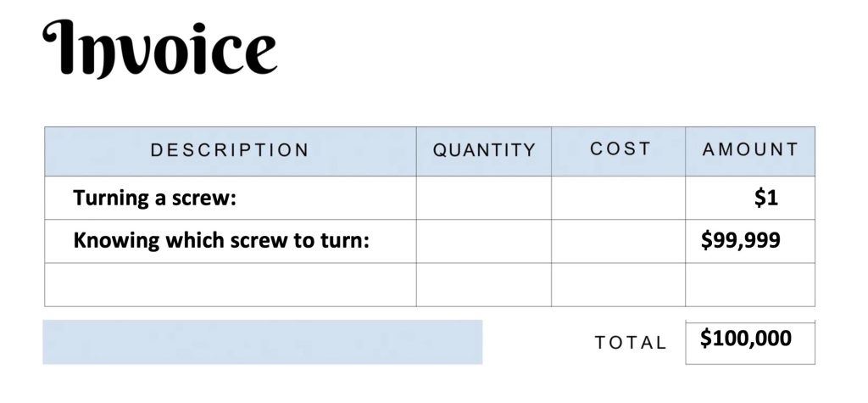
Task: Click the TOTAL label
Action: click(631, 343)
